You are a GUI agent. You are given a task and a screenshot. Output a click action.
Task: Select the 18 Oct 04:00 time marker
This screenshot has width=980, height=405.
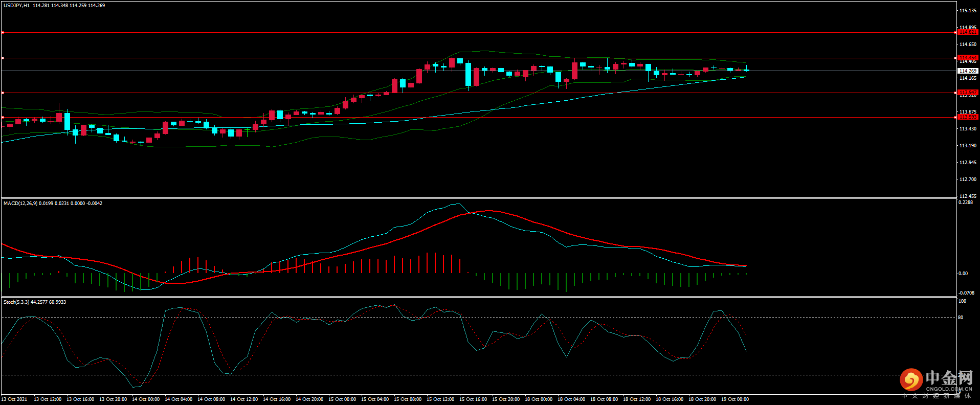click(x=571, y=399)
